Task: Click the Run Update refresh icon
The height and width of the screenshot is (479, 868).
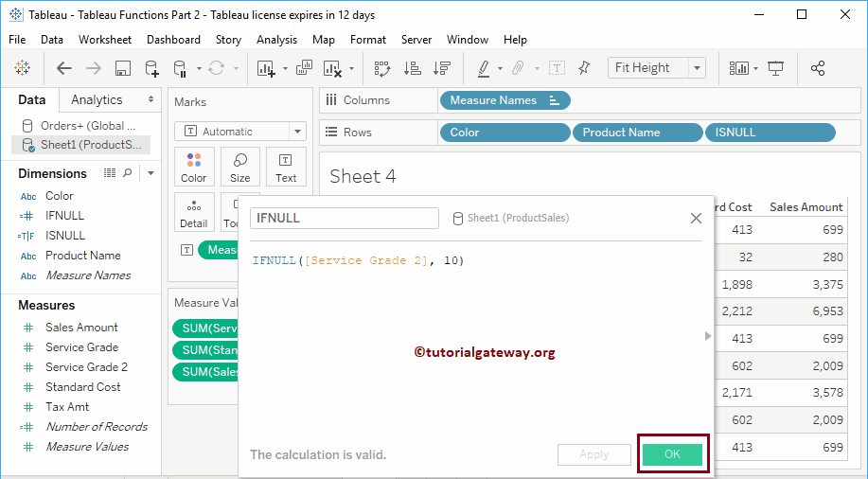Action: point(217,68)
